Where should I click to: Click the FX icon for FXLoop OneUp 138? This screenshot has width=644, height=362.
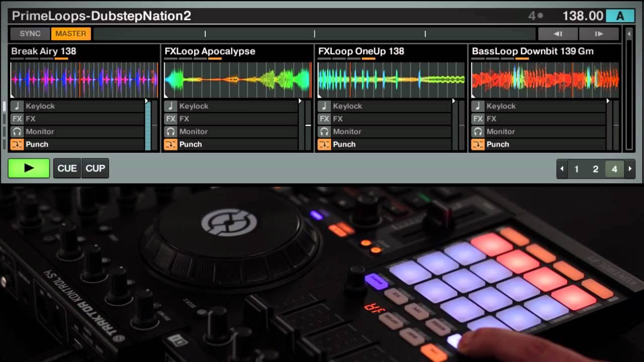[324, 119]
